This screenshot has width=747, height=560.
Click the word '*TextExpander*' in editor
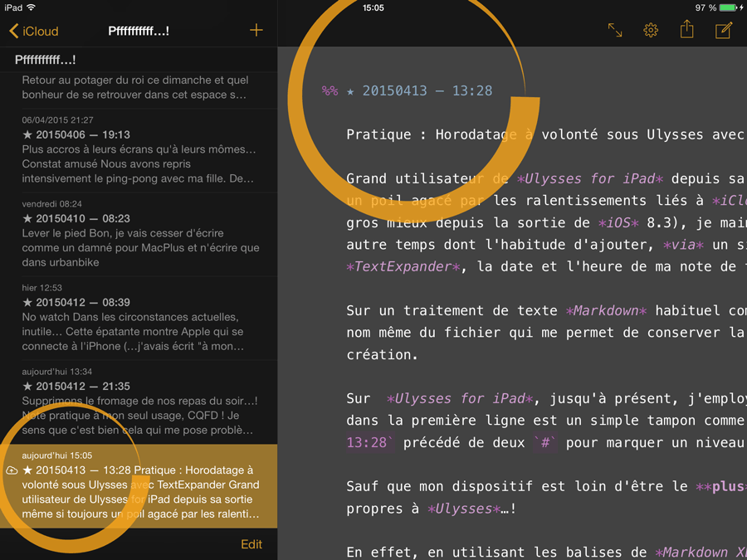pos(403,266)
